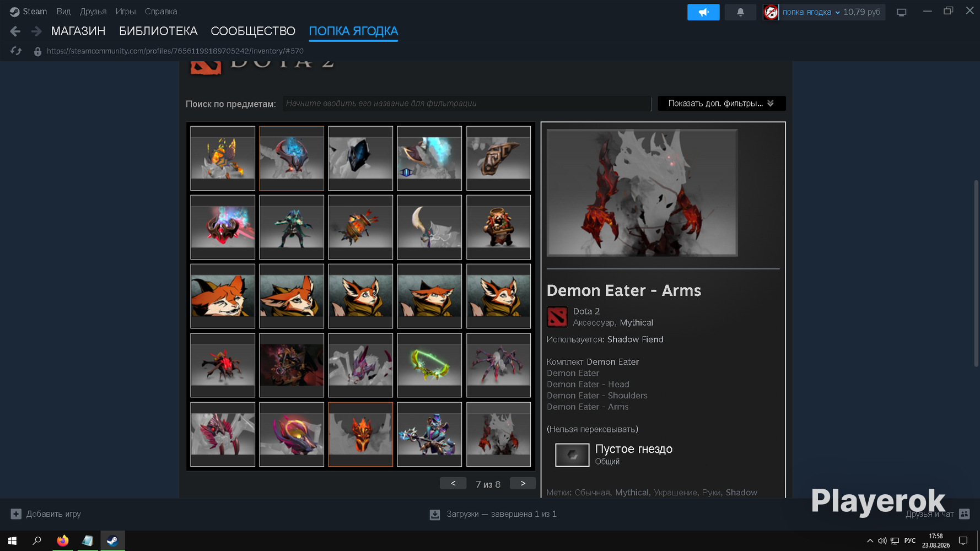The image size is (980, 551).
Task: Open the Steam menu
Action: (x=28, y=12)
